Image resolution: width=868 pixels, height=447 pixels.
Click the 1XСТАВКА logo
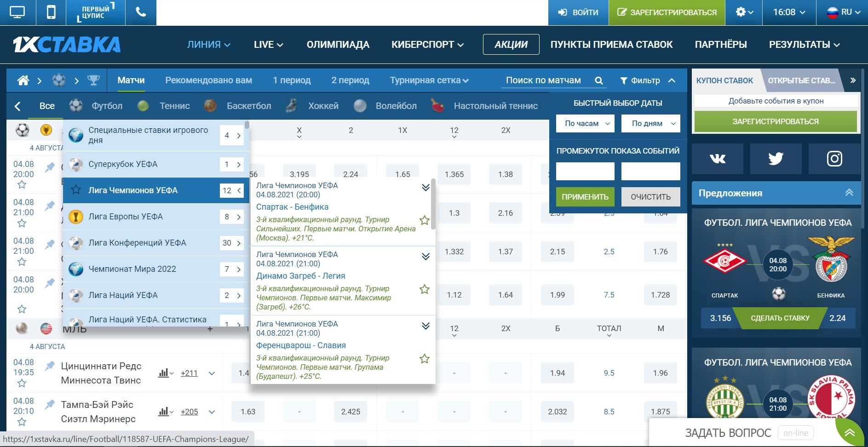coord(67,45)
